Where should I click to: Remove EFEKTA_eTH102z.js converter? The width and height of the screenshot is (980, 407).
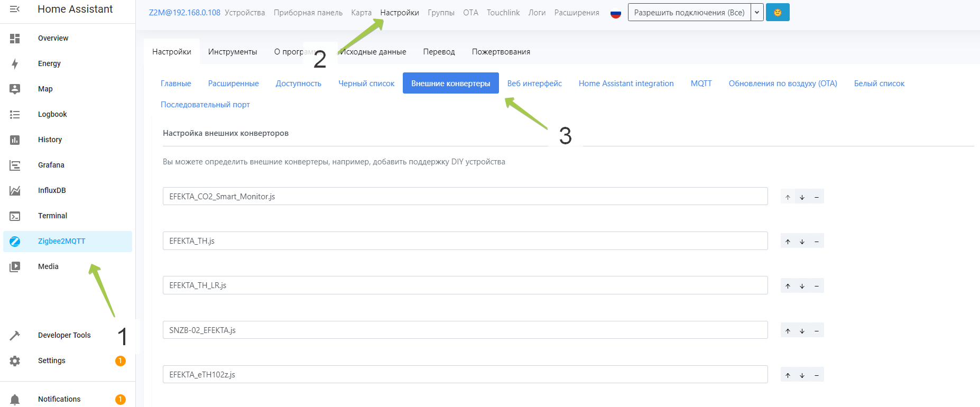click(x=817, y=375)
